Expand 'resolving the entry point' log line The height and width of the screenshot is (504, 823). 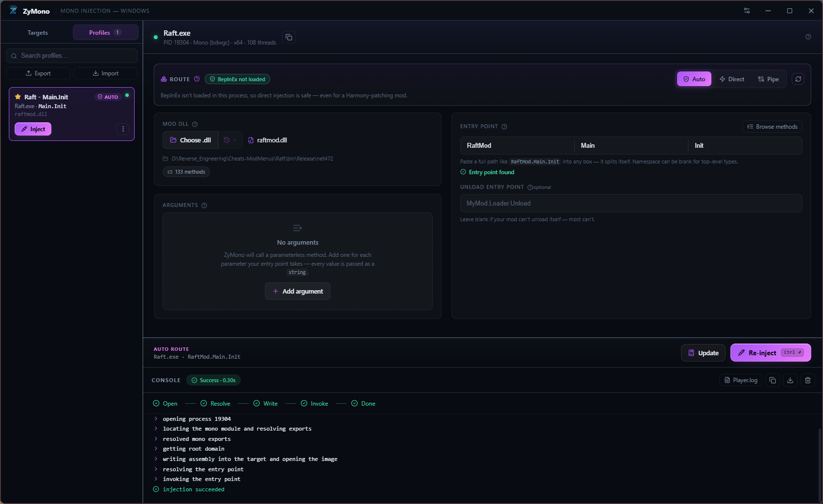tap(156, 469)
